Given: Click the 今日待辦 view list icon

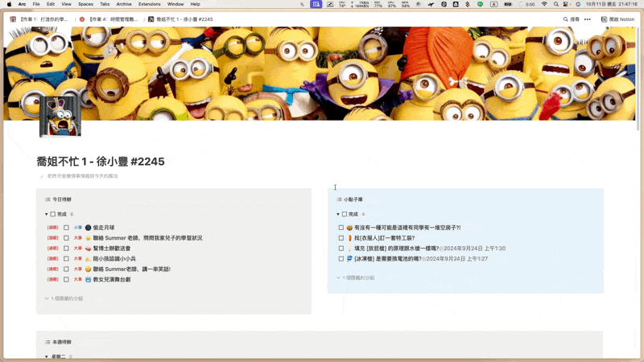Looking at the screenshot, I should click(x=47, y=200).
